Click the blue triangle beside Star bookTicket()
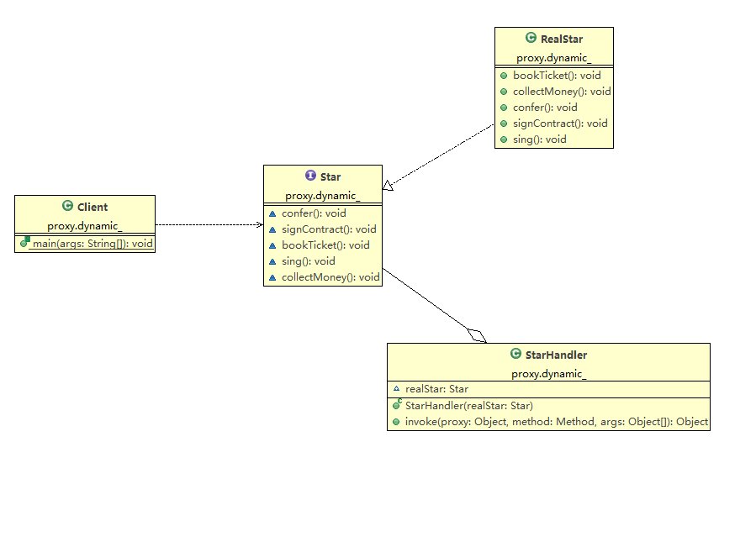This screenshot has height=542, width=756. (x=272, y=245)
